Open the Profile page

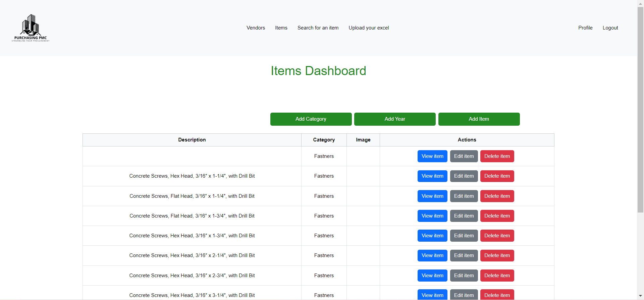585,28
